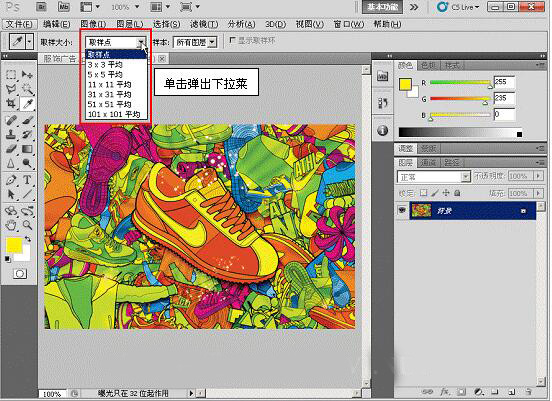Switch to the 通道 channels tab
This screenshot has height=401, width=552.
[428, 162]
